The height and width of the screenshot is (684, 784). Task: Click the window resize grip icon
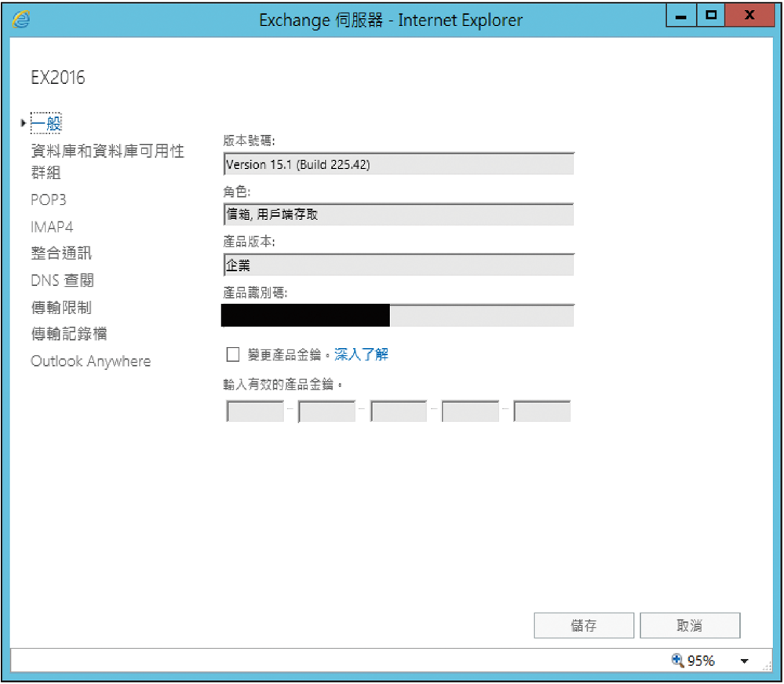tap(768, 667)
